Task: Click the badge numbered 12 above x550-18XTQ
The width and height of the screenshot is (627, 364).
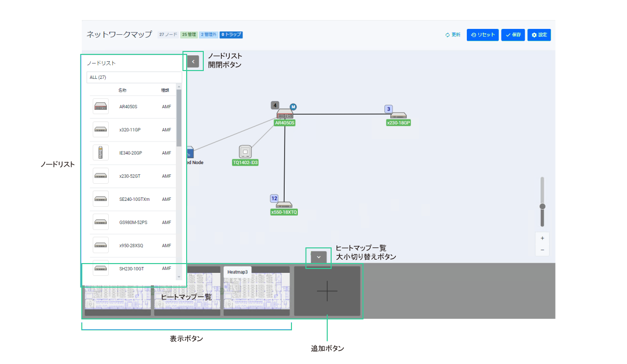Action: pos(274,198)
